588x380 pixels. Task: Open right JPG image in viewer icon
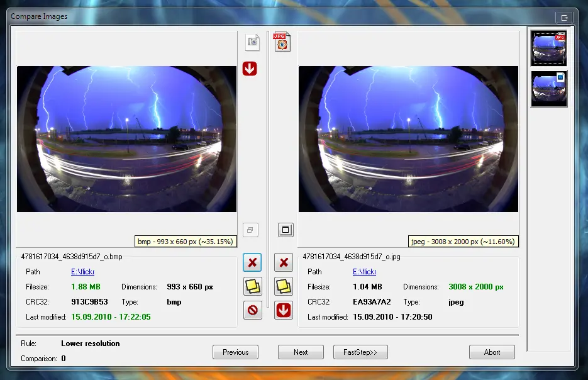point(282,42)
